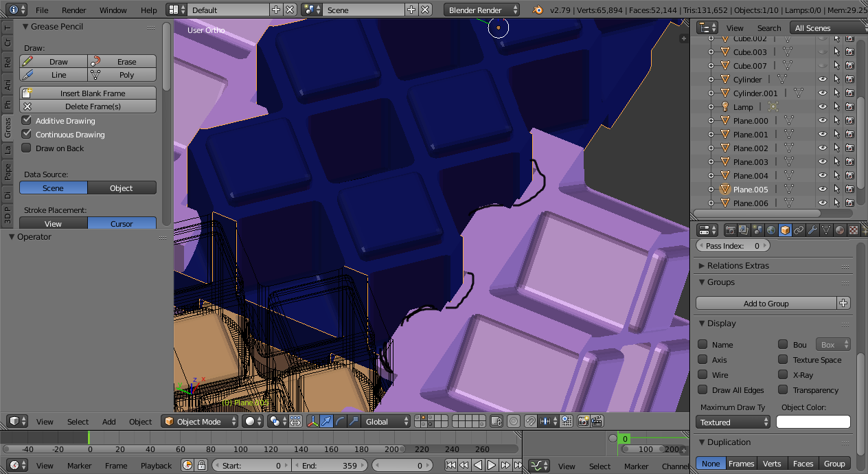Click Insert Blank Frame button

point(88,93)
